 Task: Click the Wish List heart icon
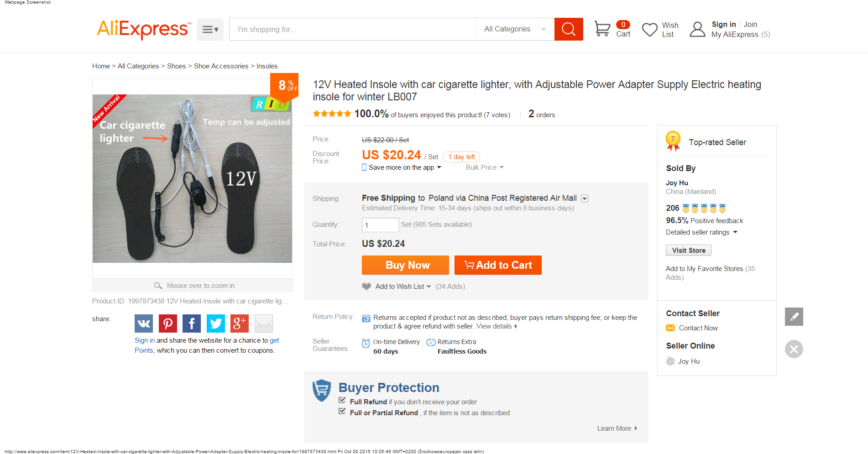pyautogui.click(x=649, y=30)
